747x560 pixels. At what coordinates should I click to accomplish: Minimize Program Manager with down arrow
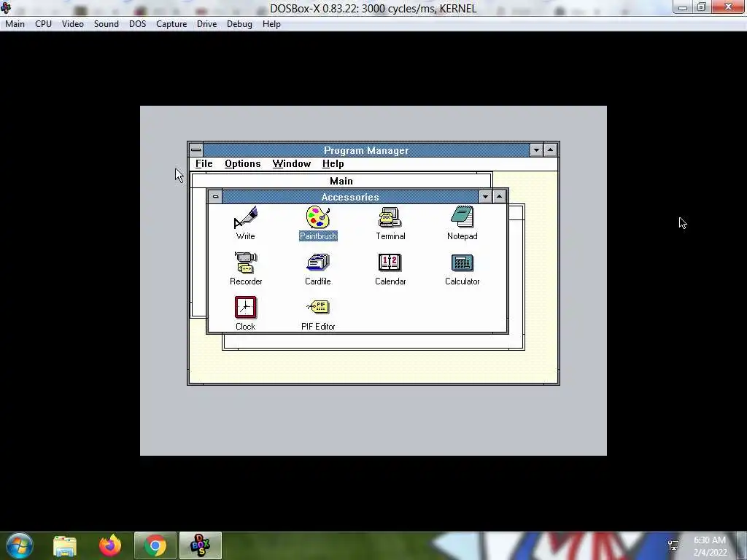coord(536,150)
